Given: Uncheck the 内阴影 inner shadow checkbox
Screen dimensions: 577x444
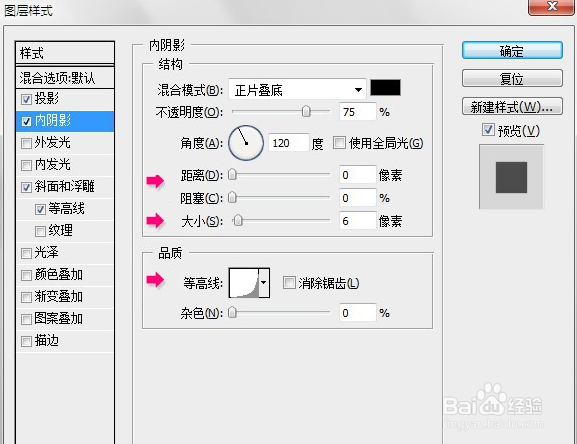Looking at the screenshot, I should pos(26,121).
